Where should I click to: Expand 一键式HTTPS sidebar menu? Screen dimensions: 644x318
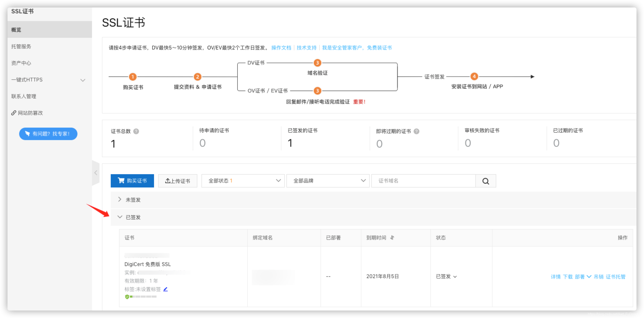(50, 80)
